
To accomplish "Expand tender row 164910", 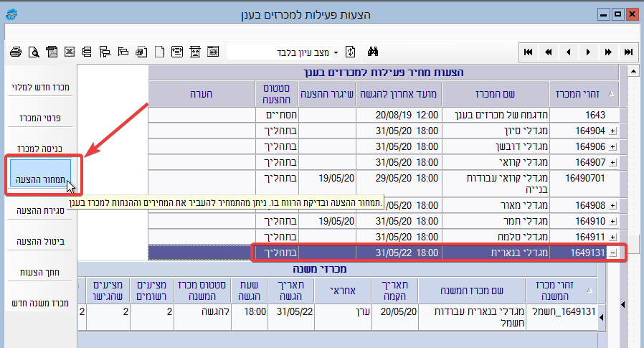I will tap(612, 221).
